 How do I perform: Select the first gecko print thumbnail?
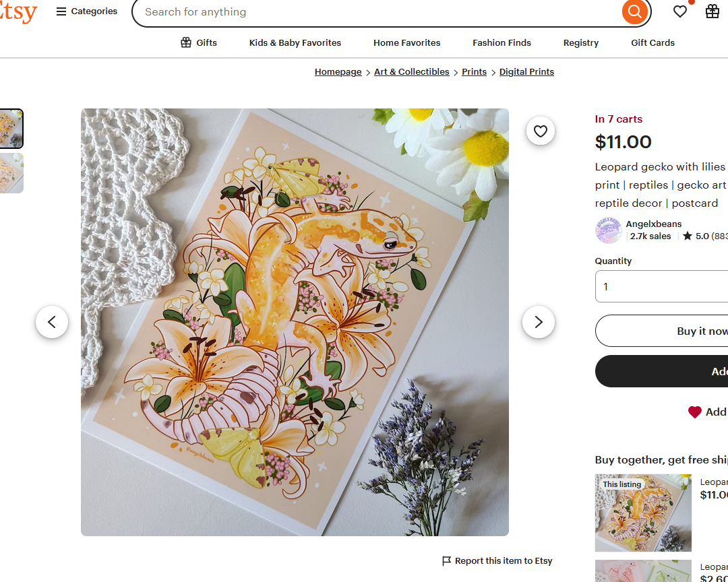click(11, 129)
